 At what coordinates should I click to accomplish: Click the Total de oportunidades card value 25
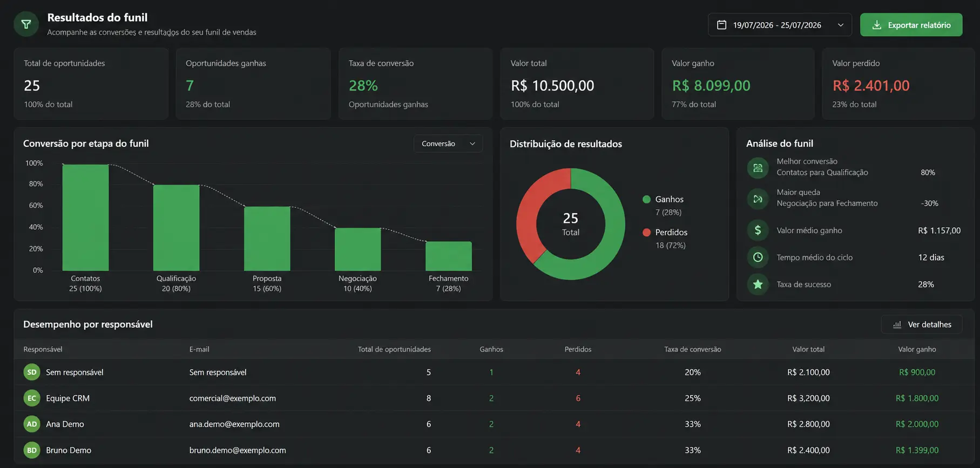pos(32,85)
